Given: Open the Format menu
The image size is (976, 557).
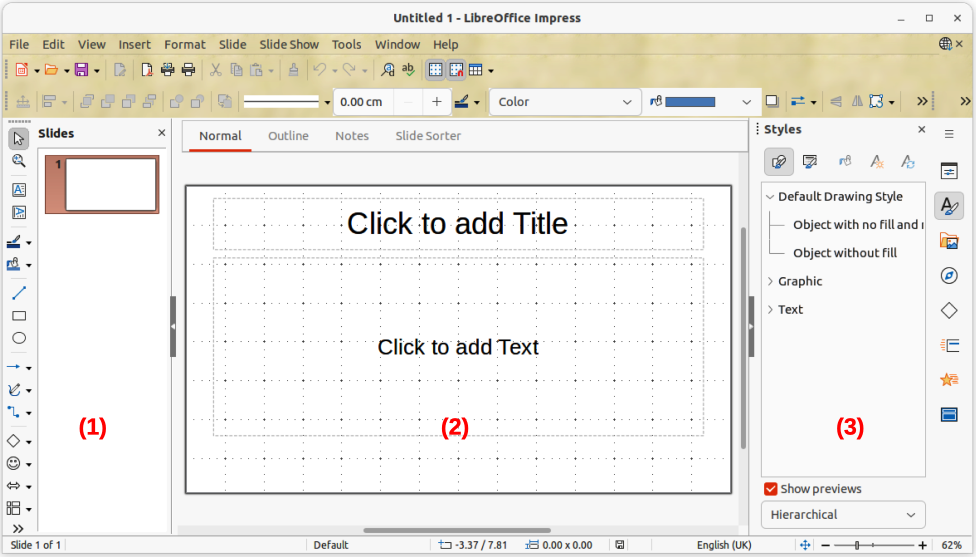Looking at the screenshot, I should click(x=184, y=44).
